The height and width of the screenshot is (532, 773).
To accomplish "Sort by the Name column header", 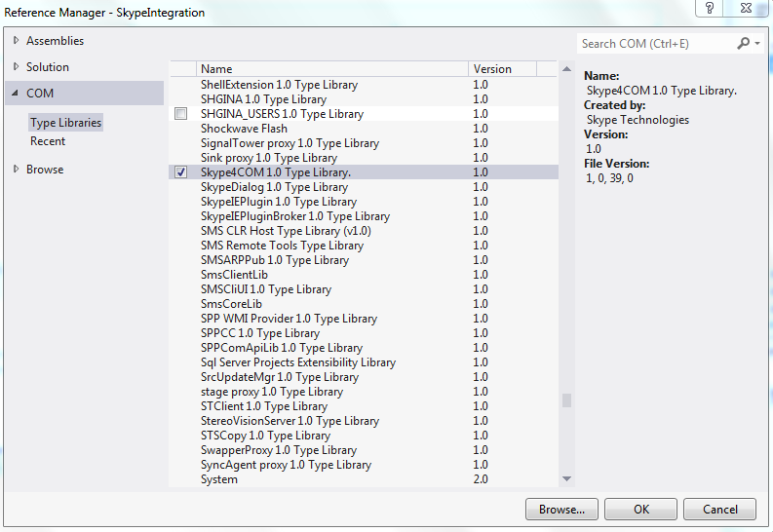I will [x=331, y=69].
